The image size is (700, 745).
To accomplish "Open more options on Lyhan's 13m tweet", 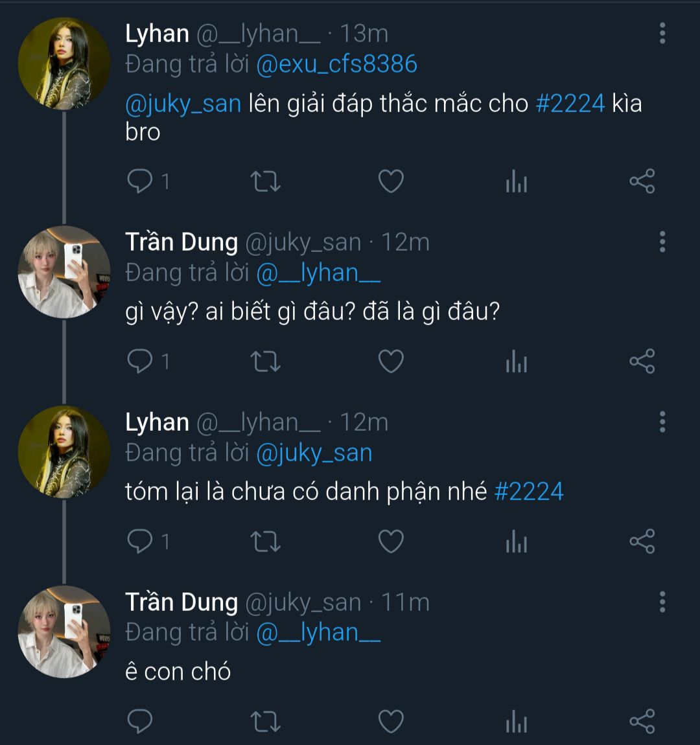I will [x=662, y=33].
